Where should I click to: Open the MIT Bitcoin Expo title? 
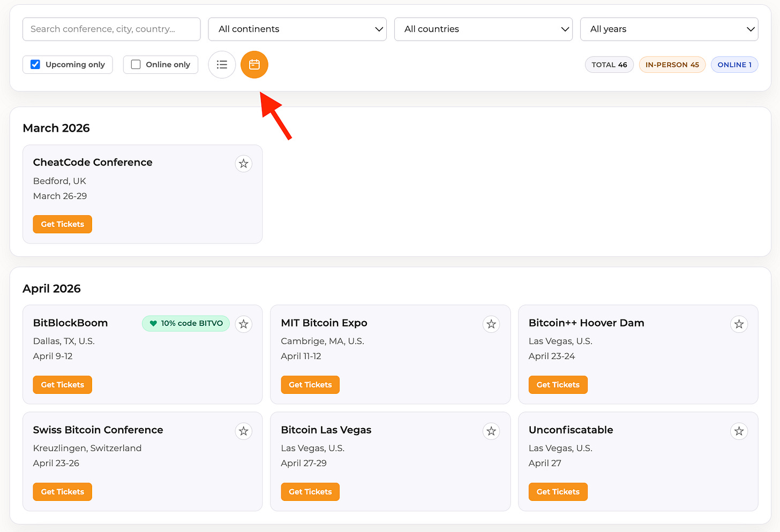tap(324, 323)
